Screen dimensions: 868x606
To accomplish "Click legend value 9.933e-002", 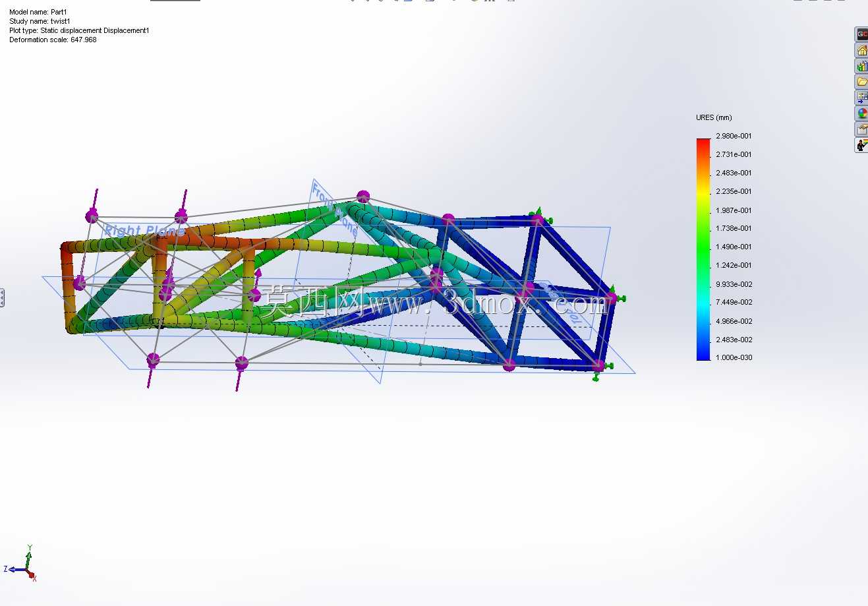I will (x=734, y=284).
